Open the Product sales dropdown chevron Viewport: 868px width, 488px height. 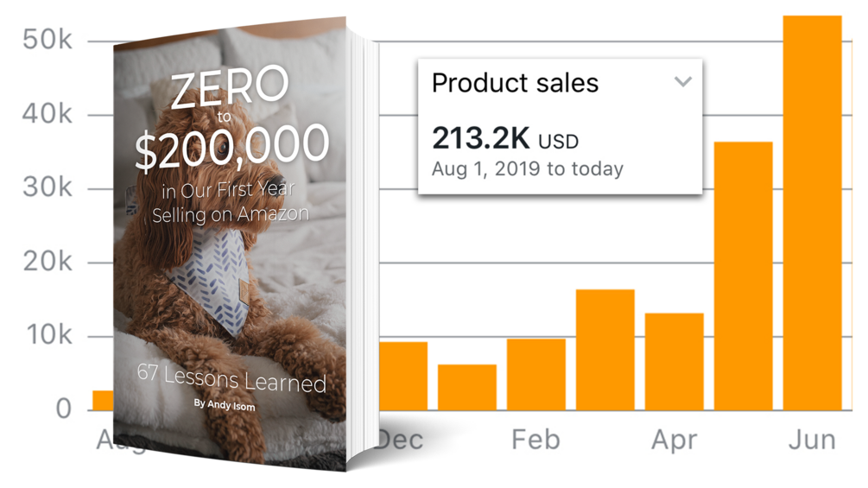(682, 82)
